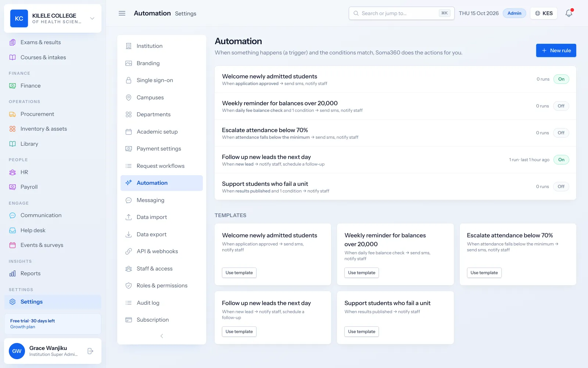Open Data import settings page
Screen dimensions: 588x368
click(162, 217)
